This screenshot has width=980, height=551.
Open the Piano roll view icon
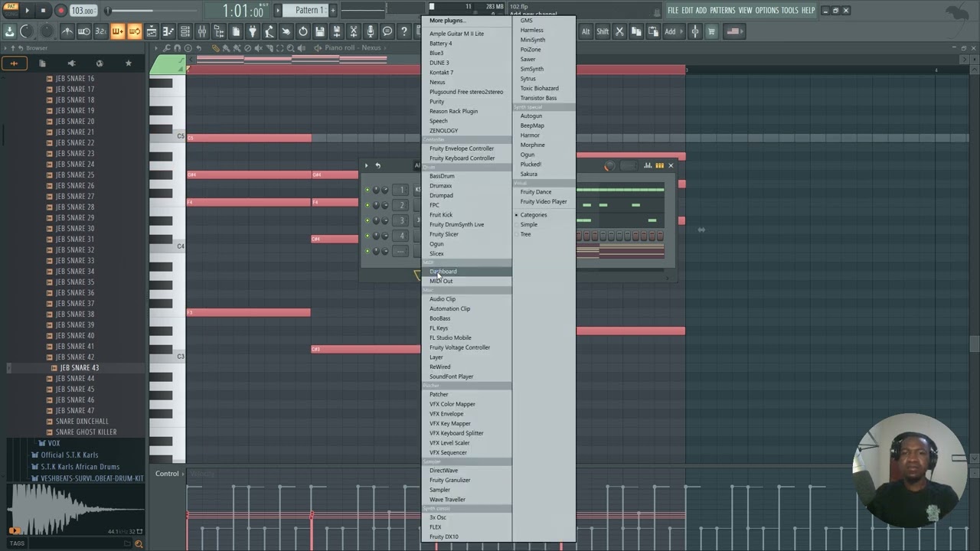pyautogui.click(x=168, y=31)
